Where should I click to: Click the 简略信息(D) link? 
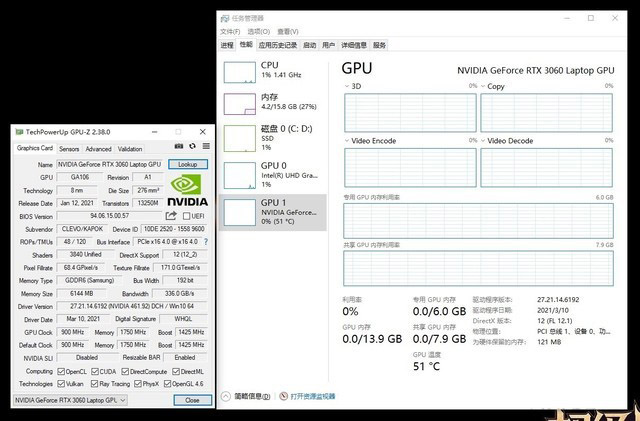[x=252, y=396]
